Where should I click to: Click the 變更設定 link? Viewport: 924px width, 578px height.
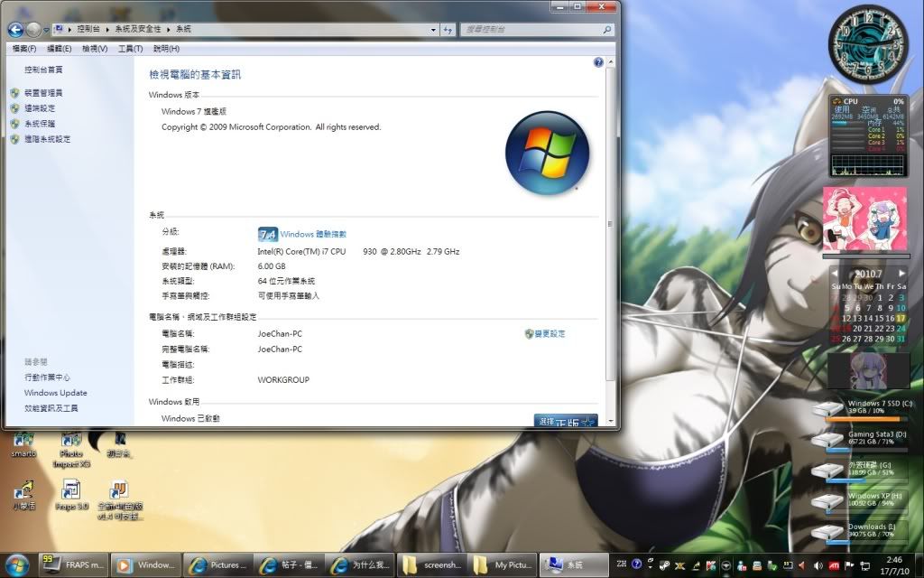[x=550, y=333]
